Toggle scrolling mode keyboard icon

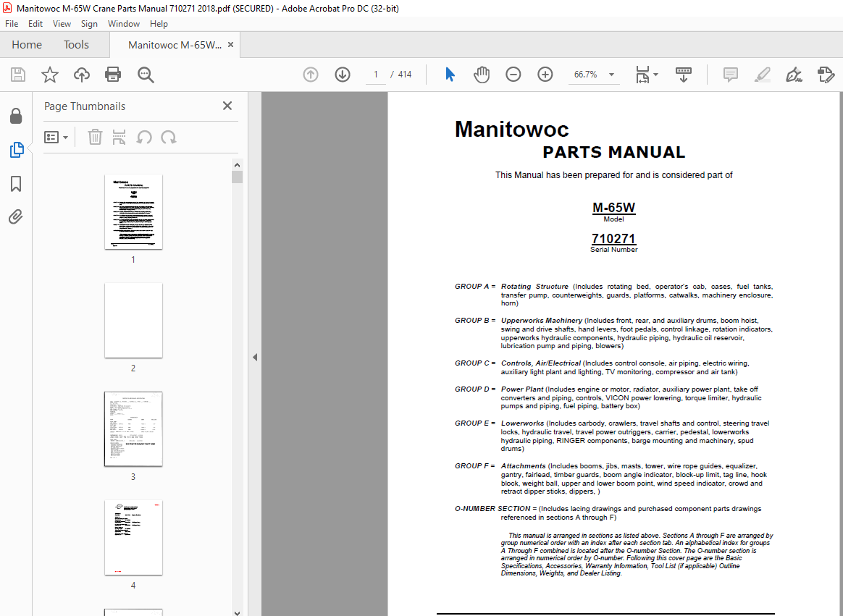[x=684, y=74]
